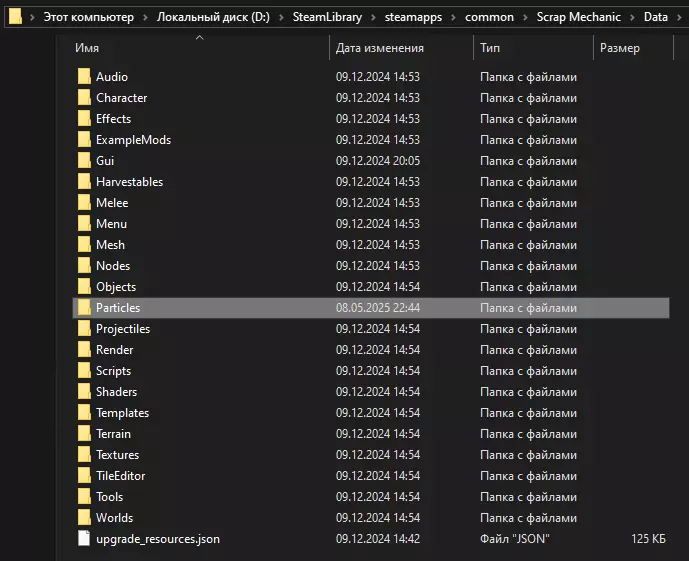This screenshot has height=561, width=689.
Task: Click the Gui folder icon
Action: coord(84,161)
